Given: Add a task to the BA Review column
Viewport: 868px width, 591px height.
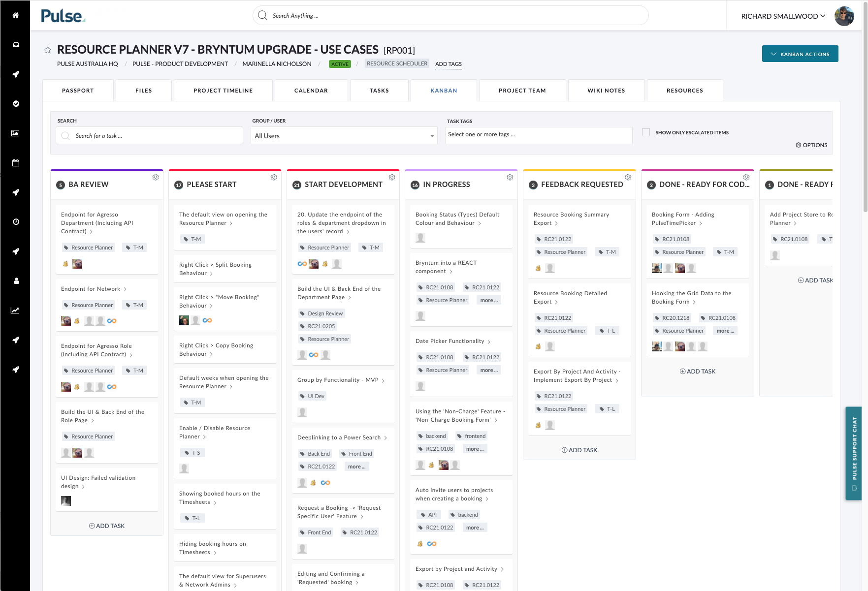Looking at the screenshot, I should coord(107,526).
